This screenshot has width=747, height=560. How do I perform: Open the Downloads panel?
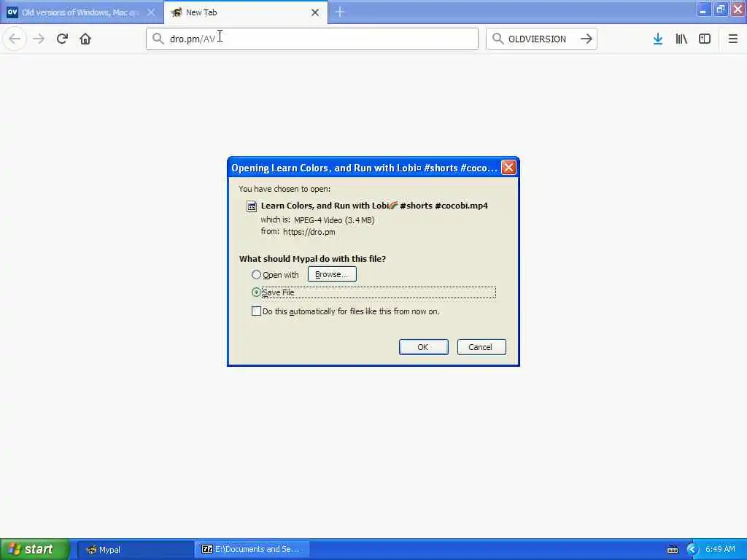tap(658, 39)
